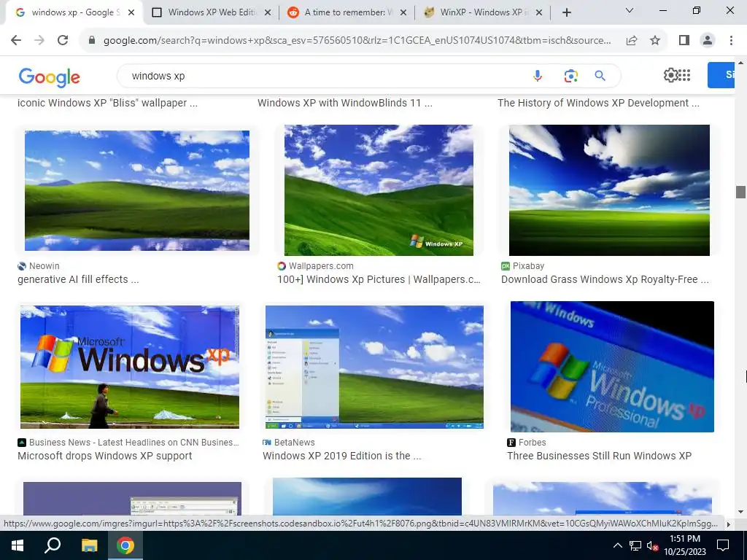747x560 pixels.
Task: Bookmark this tab with the star
Action: (x=655, y=41)
